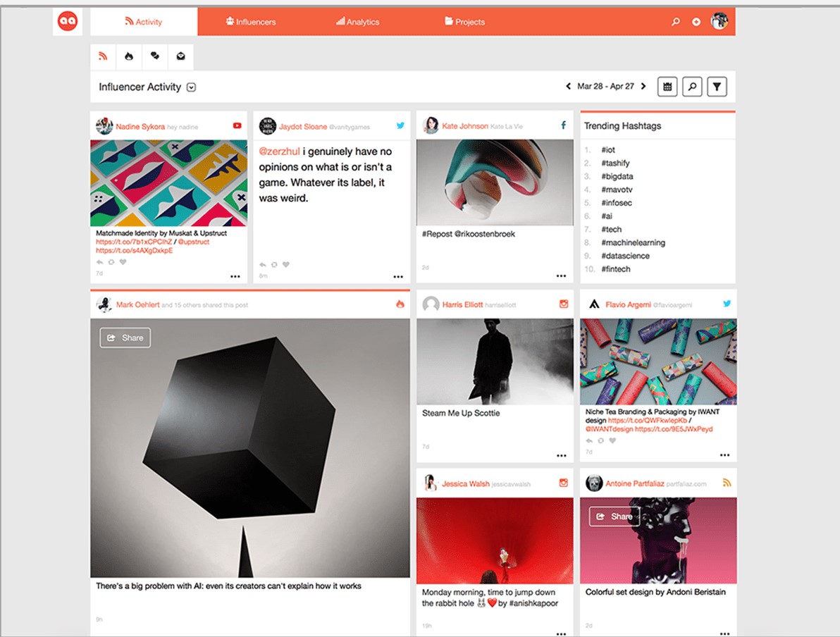
Task: Reply to Nadine Sykora's post
Action: pos(99,262)
